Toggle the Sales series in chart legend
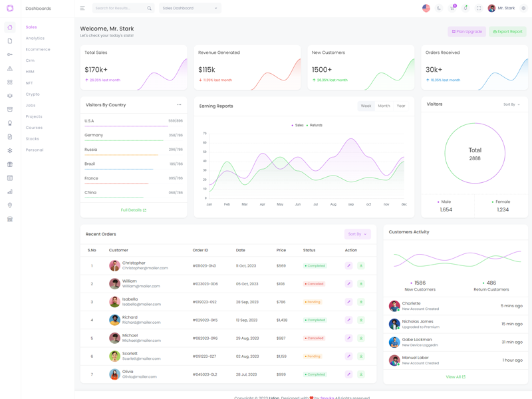The width and height of the screenshot is (532, 399). pos(297,125)
